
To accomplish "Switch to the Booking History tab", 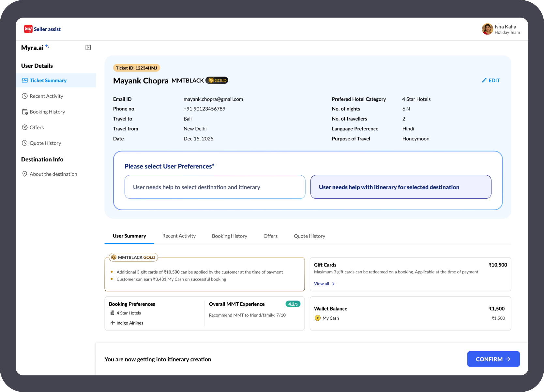I will click(230, 236).
